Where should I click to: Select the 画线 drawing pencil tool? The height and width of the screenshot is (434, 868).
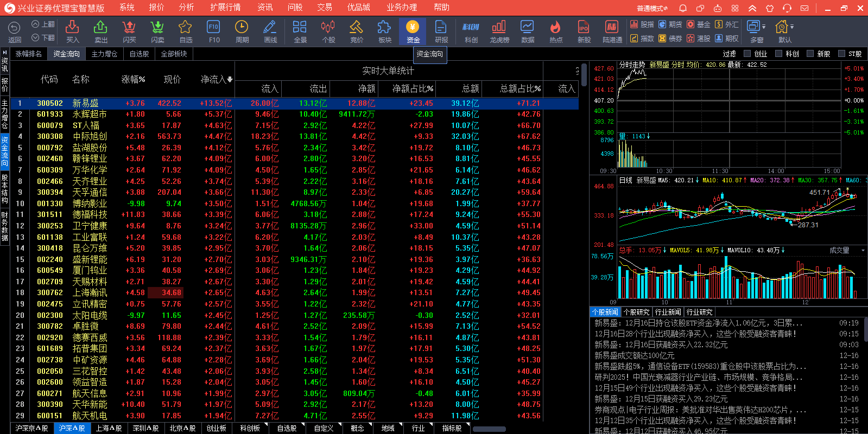tap(270, 31)
